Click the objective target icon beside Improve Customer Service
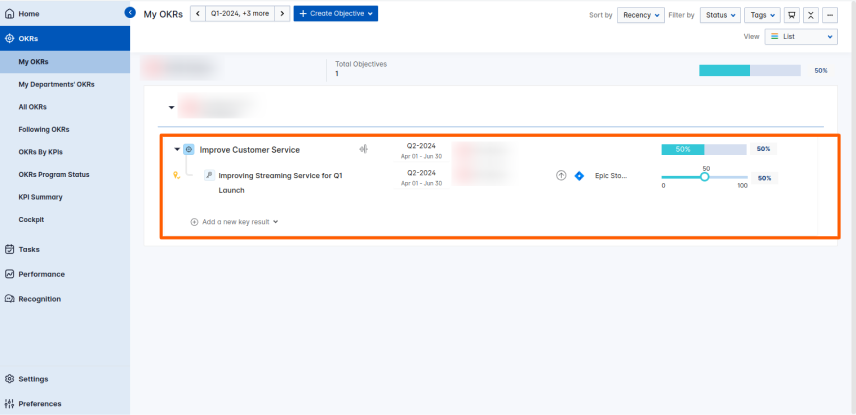This screenshot has height=415, width=856. pyautogui.click(x=189, y=149)
